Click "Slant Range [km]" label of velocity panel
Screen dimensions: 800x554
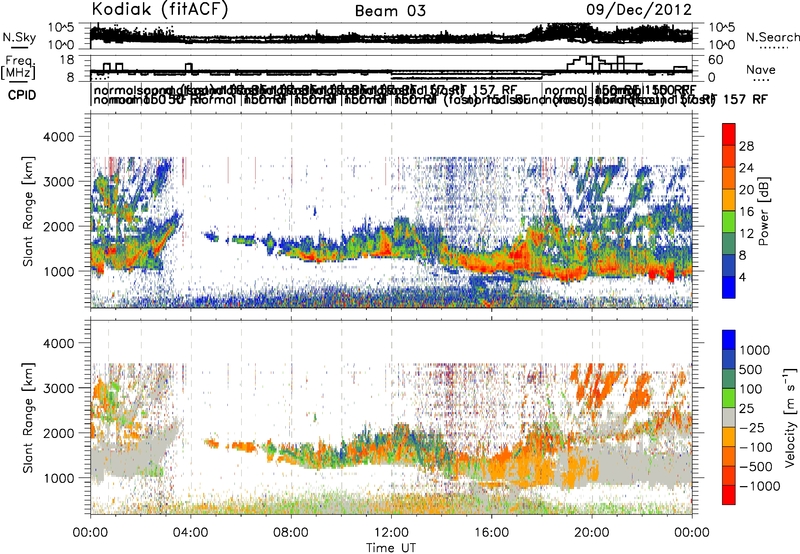[28, 417]
